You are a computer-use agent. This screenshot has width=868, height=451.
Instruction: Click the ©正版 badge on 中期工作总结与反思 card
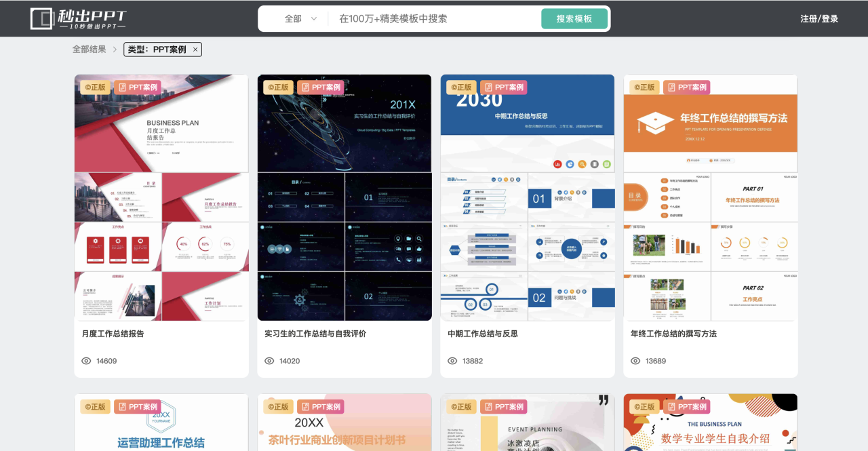[461, 87]
